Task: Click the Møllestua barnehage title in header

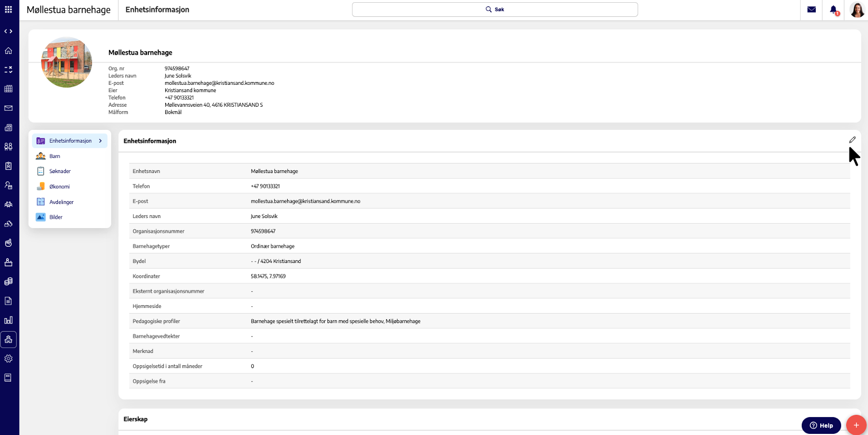Action: pos(69,10)
